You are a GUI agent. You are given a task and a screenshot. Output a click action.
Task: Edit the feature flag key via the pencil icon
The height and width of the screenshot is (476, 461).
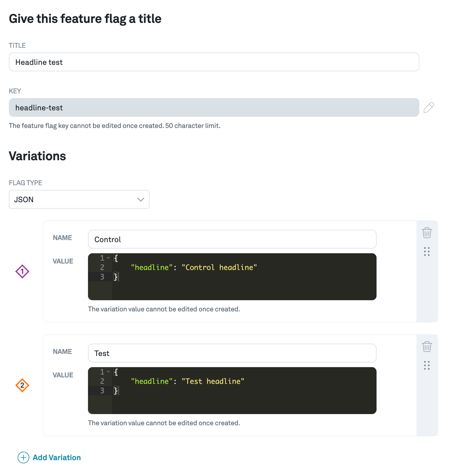tap(429, 107)
